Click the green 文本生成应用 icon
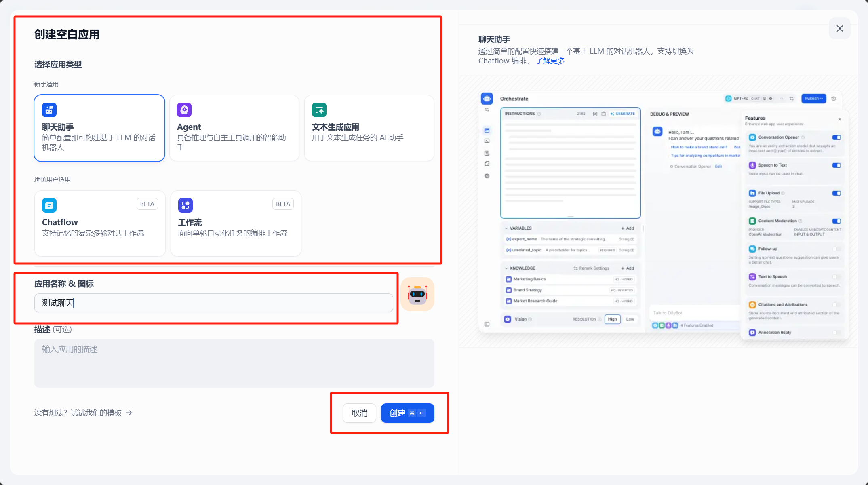Image resolution: width=868 pixels, height=485 pixels. pyautogui.click(x=319, y=110)
